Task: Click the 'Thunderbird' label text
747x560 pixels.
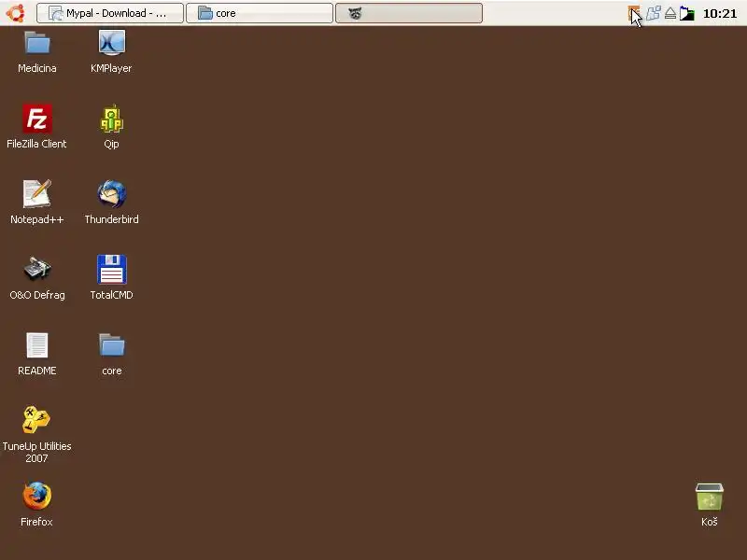Action: tap(111, 219)
